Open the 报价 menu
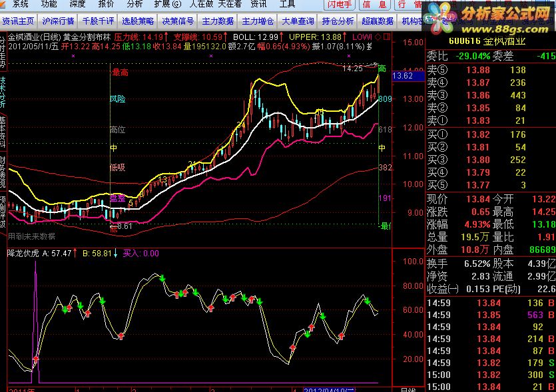The height and width of the screenshot is (392, 556). (x=106, y=4)
